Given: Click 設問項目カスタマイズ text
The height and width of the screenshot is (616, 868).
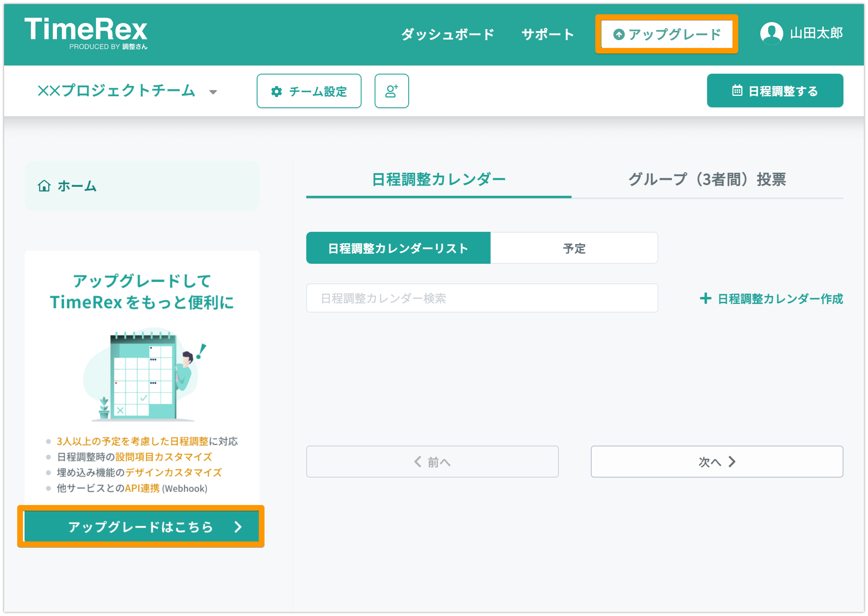Looking at the screenshot, I should coord(164,457).
